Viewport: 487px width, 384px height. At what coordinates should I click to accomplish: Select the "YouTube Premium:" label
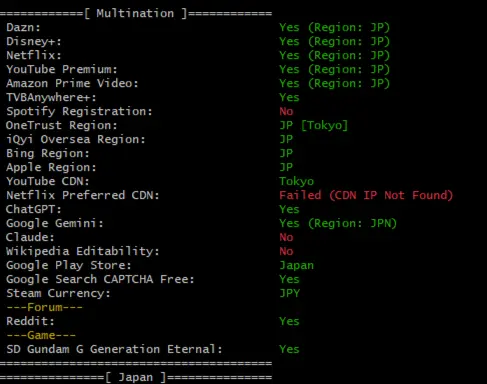click(62, 69)
